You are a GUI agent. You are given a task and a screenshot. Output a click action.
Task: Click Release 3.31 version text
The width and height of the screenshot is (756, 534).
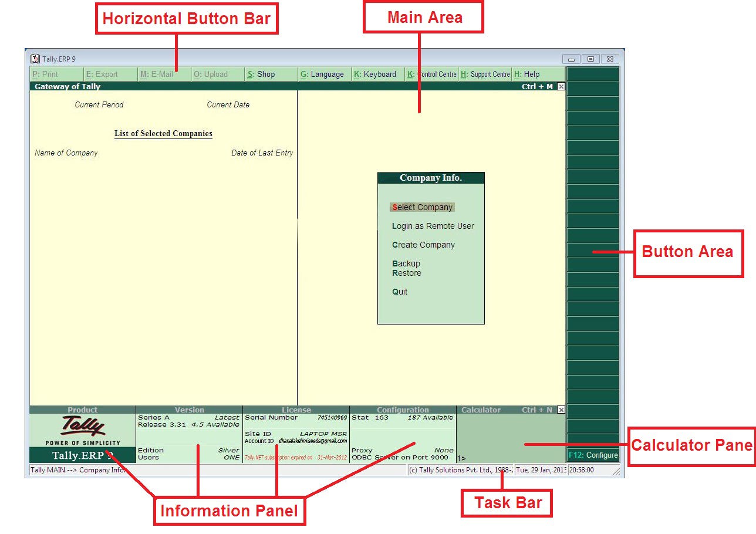click(x=162, y=424)
